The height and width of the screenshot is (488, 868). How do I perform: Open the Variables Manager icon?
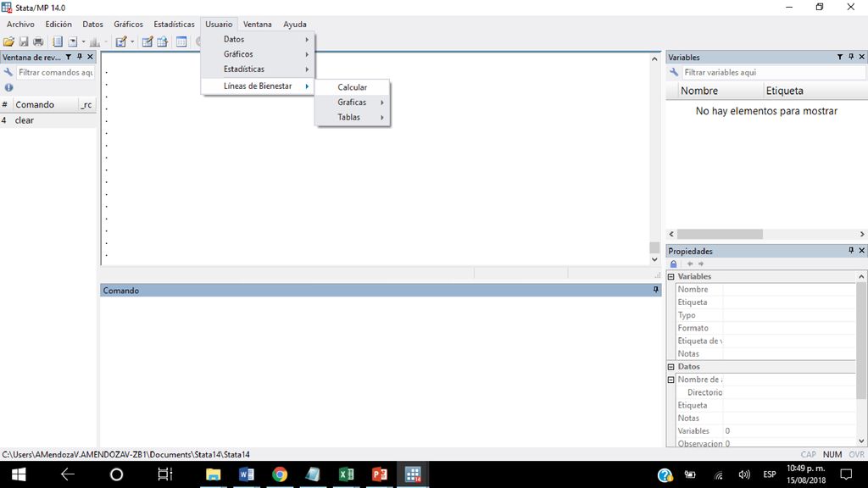click(181, 42)
